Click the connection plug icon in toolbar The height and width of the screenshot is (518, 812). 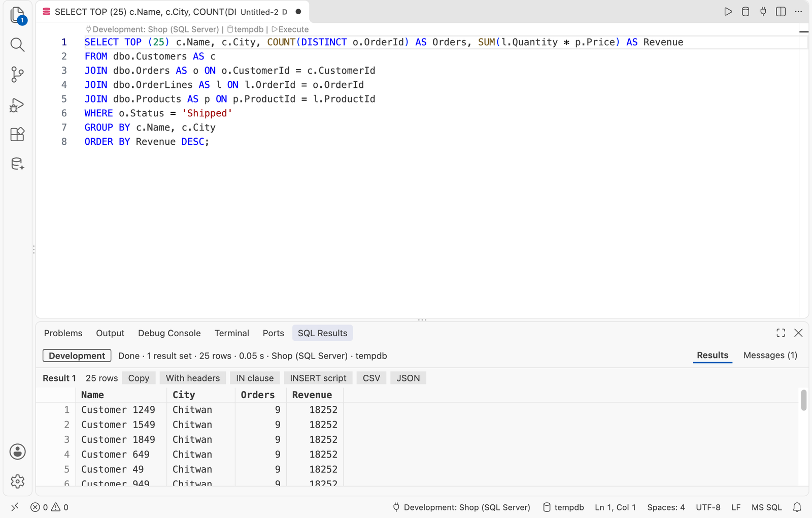[763, 12]
